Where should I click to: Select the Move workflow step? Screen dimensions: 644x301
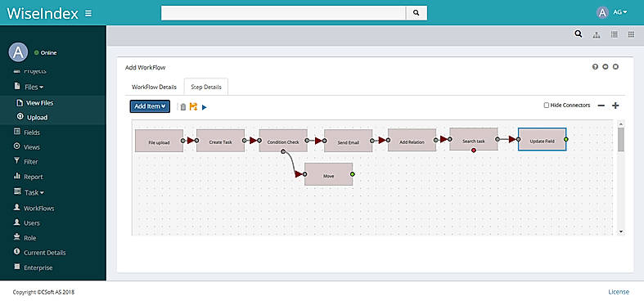[329, 174]
